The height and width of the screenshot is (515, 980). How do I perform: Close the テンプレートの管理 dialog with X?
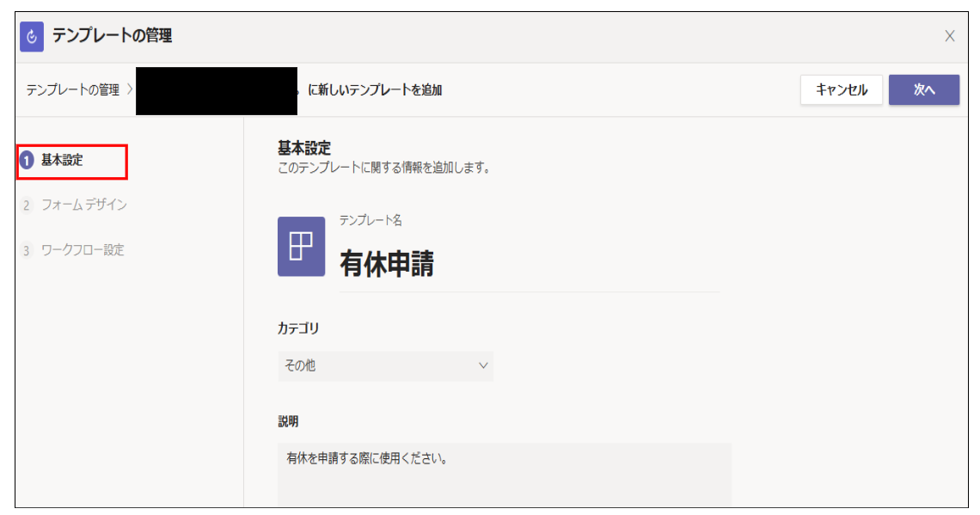tap(949, 36)
